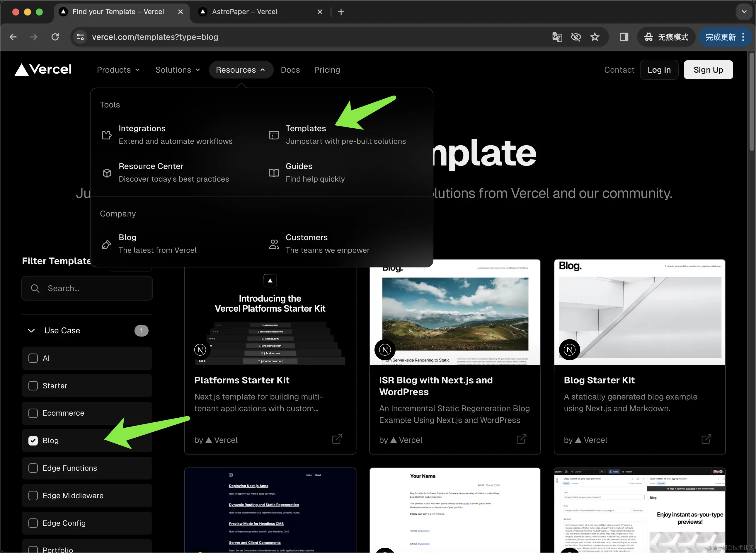Click the magnifier icon in template search

(x=35, y=288)
